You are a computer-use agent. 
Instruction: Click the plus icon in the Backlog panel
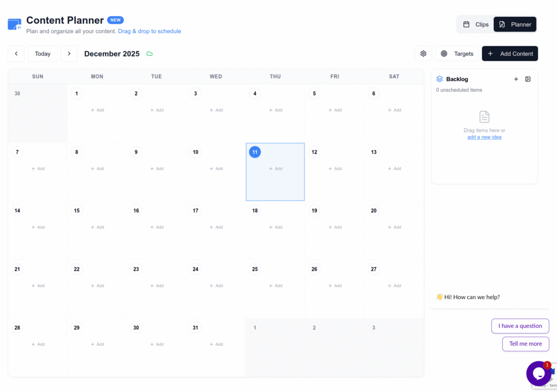[x=516, y=79]
